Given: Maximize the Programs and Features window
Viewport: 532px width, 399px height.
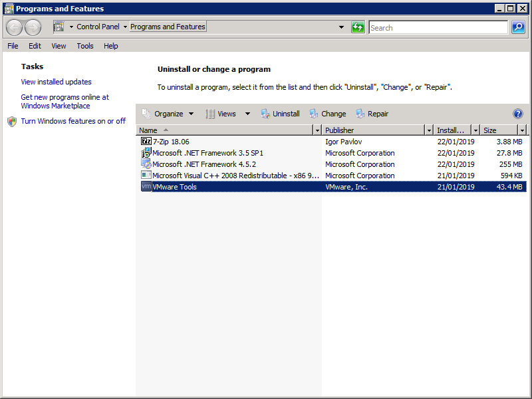Looking at the screenshot, I should (x=510, y=9).
